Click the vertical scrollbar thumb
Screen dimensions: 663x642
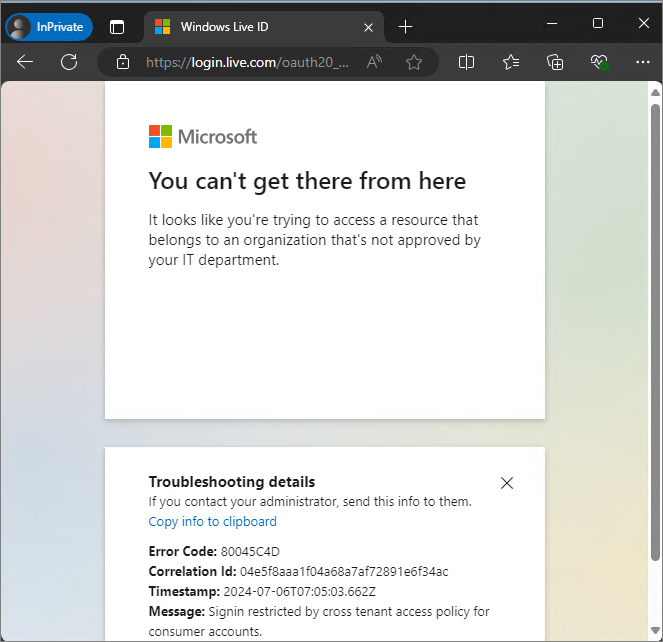655,332
